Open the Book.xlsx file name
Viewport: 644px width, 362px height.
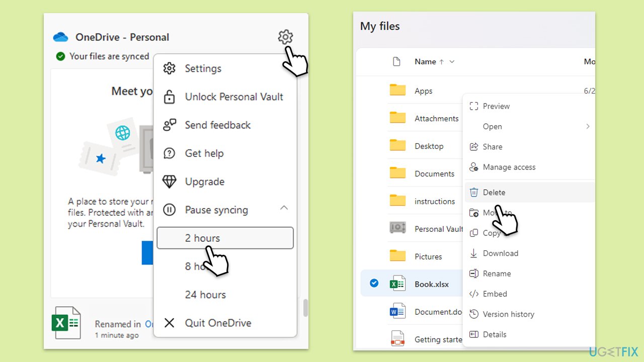(432, 284)
